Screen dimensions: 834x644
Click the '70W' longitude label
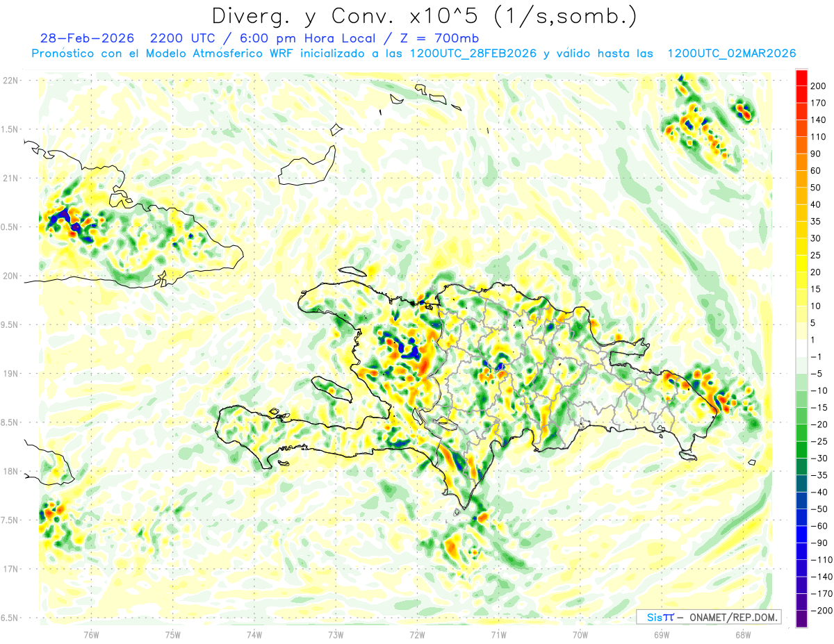coord(580,634)
